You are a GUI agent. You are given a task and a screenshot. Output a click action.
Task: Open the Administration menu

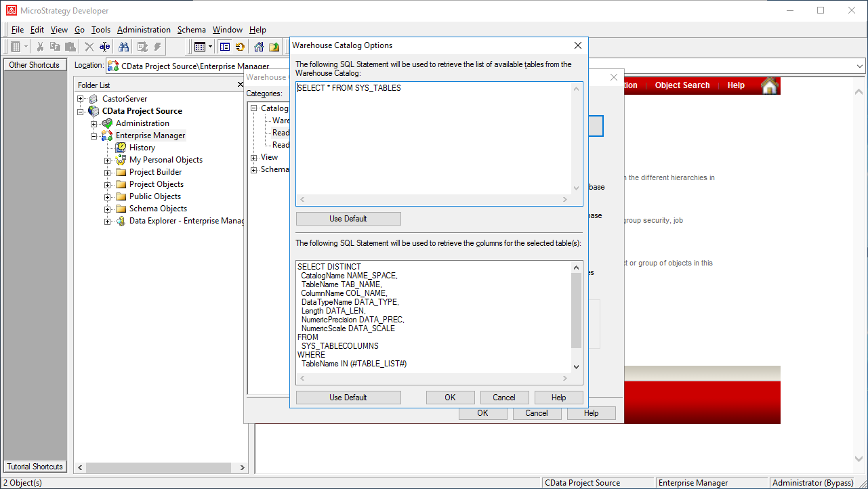[144, 30]
